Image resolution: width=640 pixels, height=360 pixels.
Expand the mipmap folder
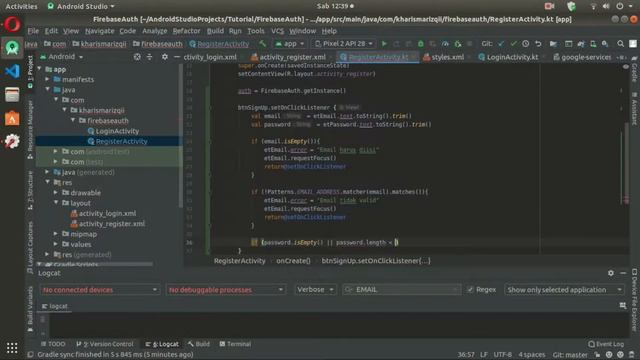[x=56, y=234]
